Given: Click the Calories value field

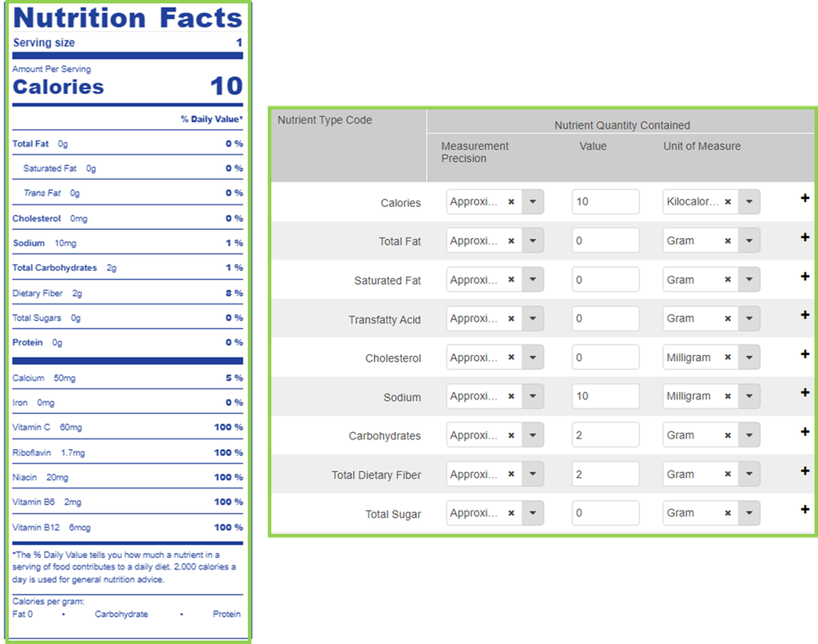Looking at the screenshot, I should coord(606,202).
